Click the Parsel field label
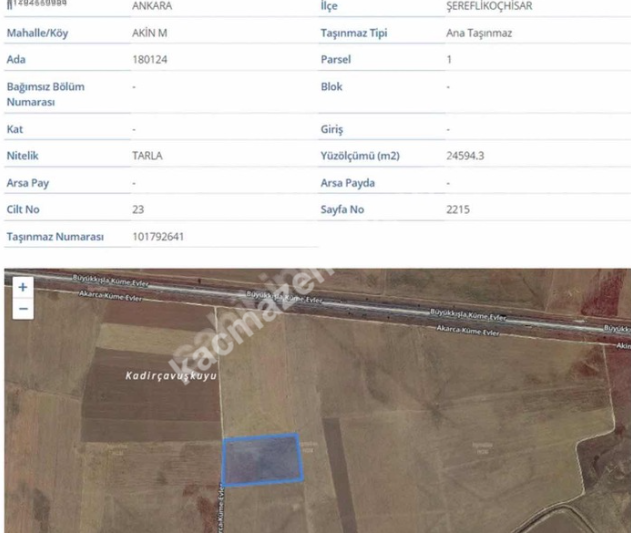This screenshot has width=631, height=533. [x=336, y=60]
